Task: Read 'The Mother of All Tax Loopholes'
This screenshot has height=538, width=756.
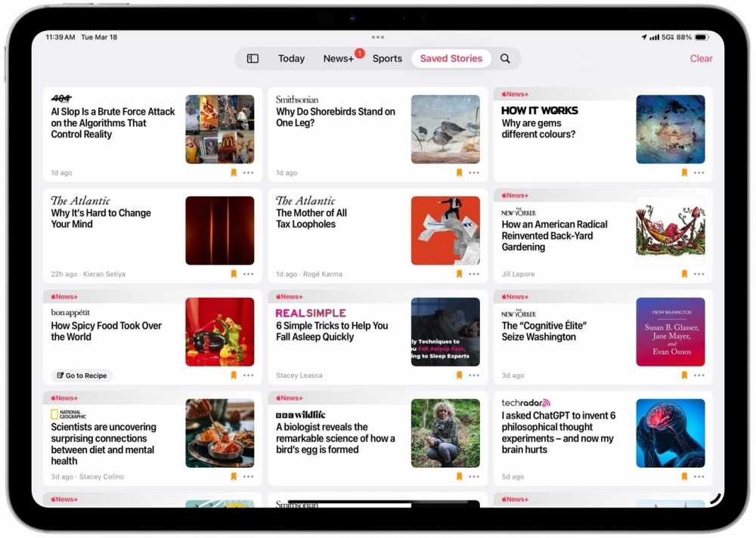Action: click(x=311, y=218)
